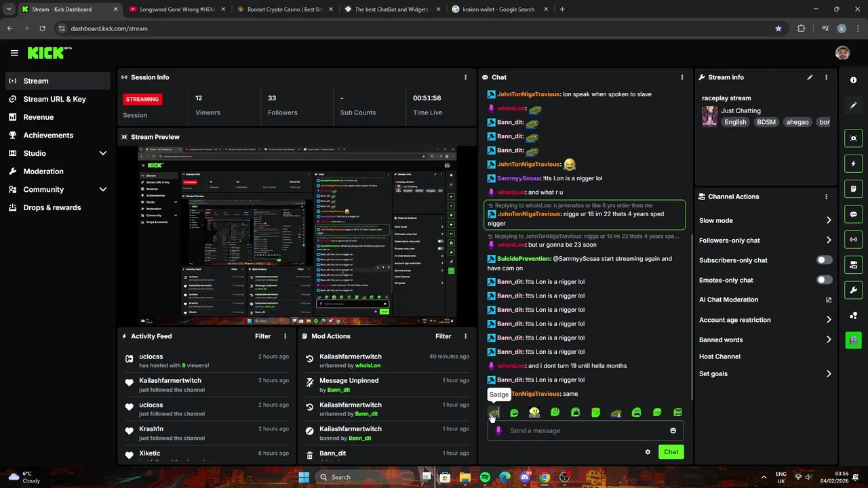Toggle the broadcast signal widget icon in right sidebar
The height and width of the screenshot is (488, 868).
[853, 239]
